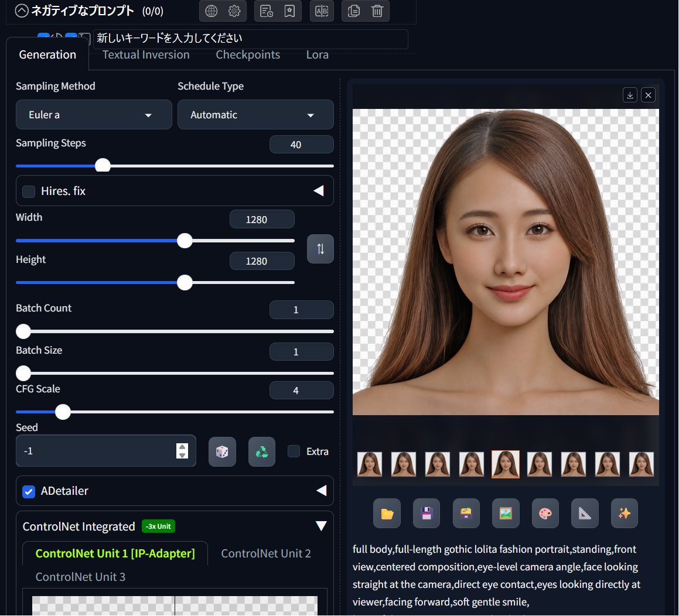The image size is (679, 616).
Task: Send image to extras triangle ruler icon
Action: (x=585, y=514)
